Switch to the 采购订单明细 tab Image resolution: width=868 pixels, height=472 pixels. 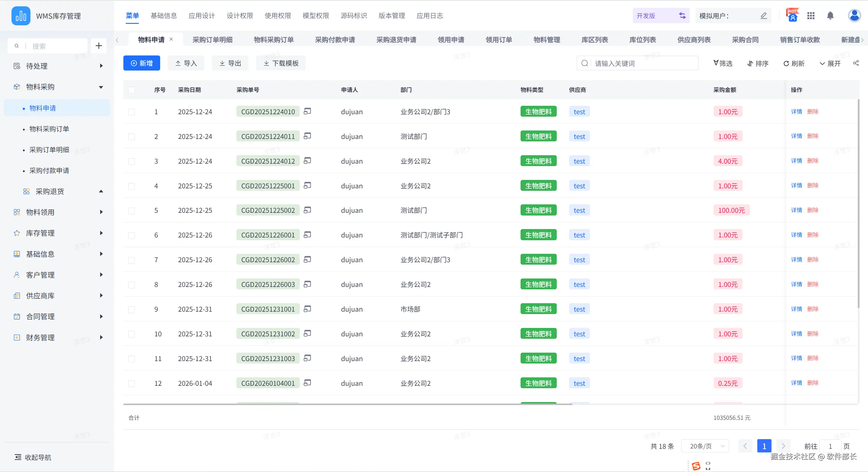(212, 40)
